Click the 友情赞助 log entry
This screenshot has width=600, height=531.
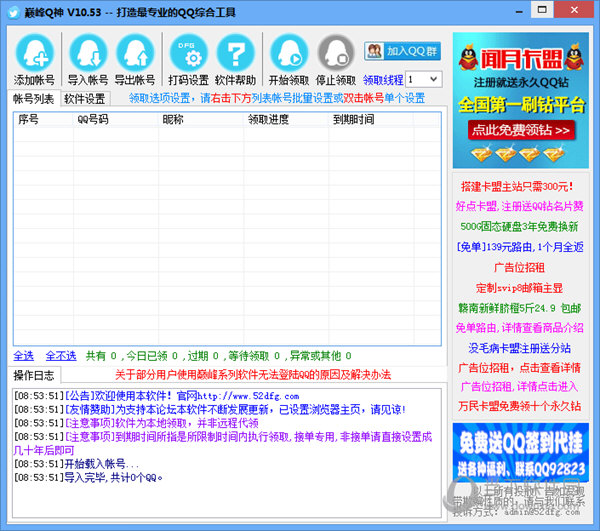(210, 410)
